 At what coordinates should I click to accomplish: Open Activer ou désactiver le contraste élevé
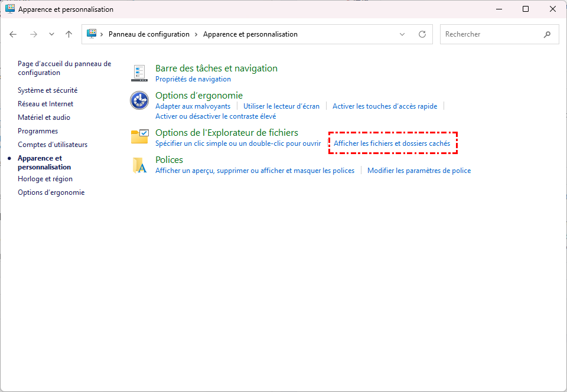pyautogui.click(x=216, y=116)
